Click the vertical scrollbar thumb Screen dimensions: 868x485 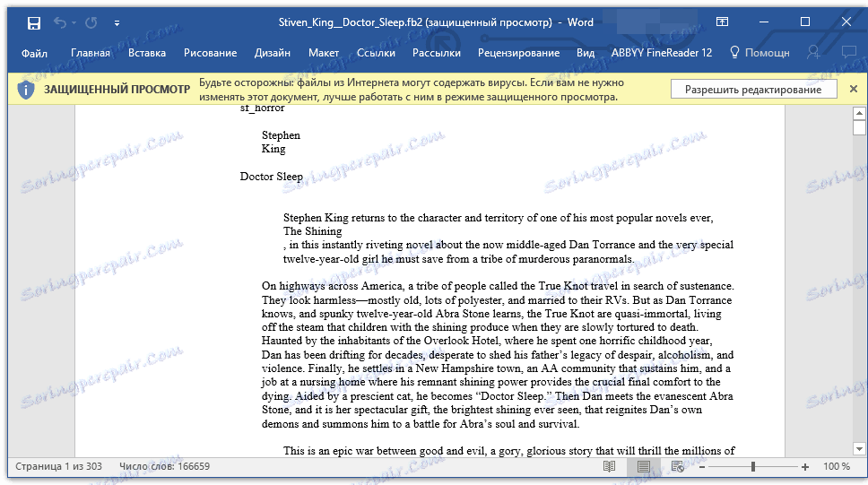tap(859, 127)
